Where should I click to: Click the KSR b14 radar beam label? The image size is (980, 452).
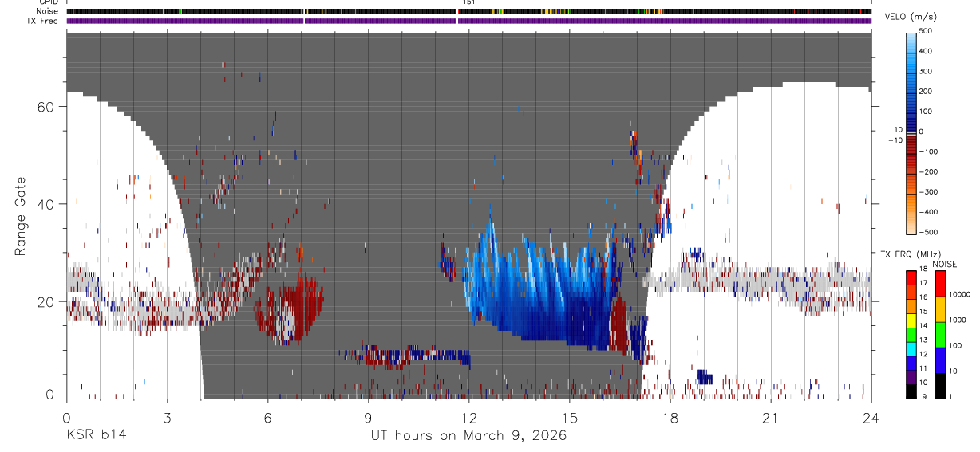coord(95,435)
